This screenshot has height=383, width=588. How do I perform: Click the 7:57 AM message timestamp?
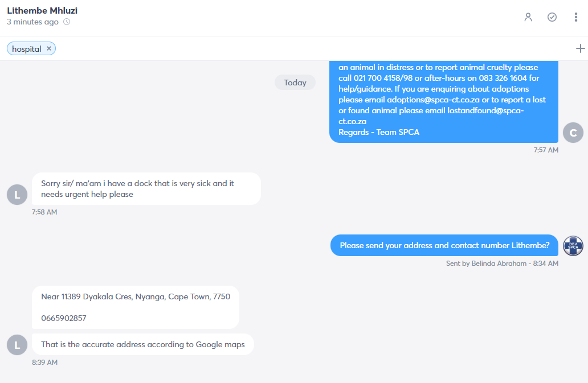(x=546, y=150)
